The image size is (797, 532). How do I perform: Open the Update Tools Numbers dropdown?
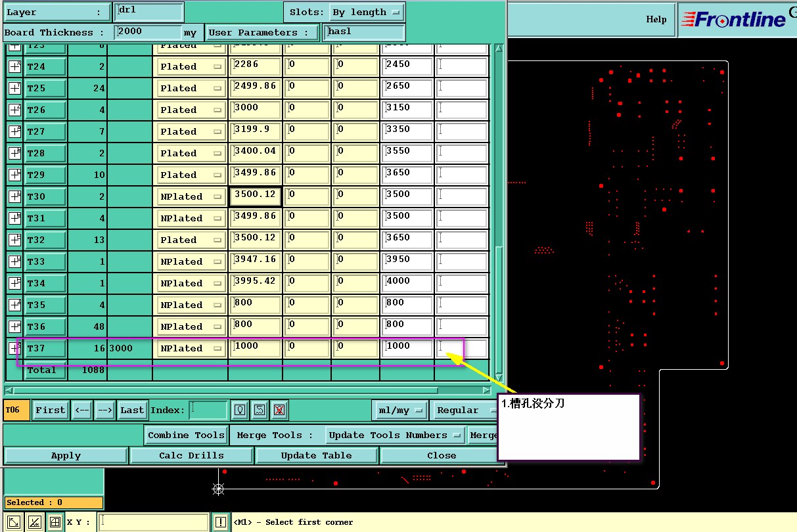click(x=395, y=435)
